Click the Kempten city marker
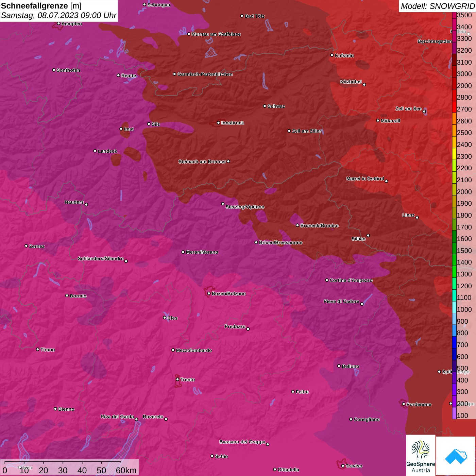This screenshot has width=476, height=476. 58,23
